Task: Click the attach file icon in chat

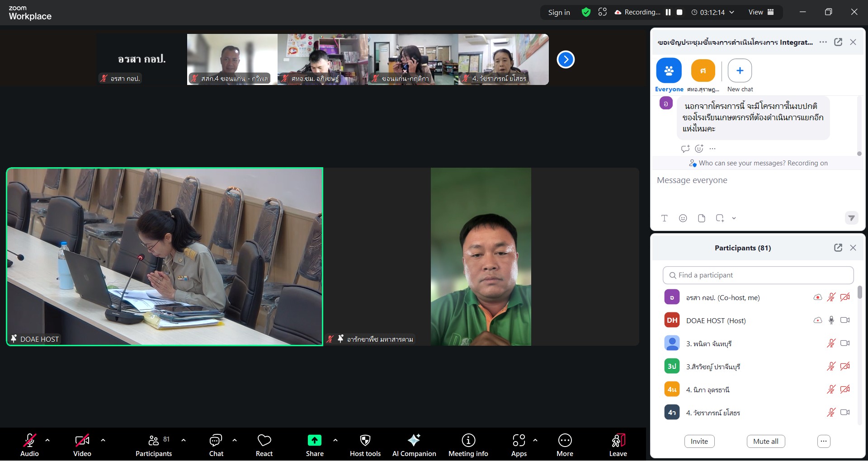Action: (x=701, y=218)
